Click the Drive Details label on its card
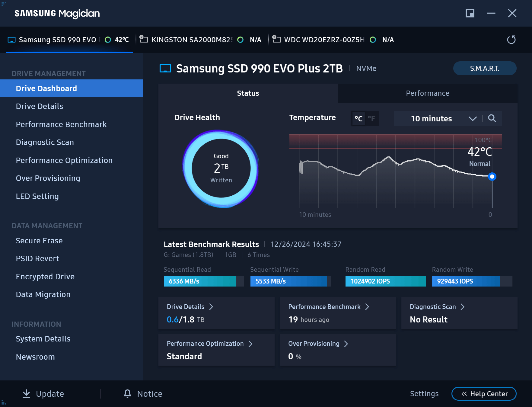Screen dimensions: 532x407 tap(186, 307)
